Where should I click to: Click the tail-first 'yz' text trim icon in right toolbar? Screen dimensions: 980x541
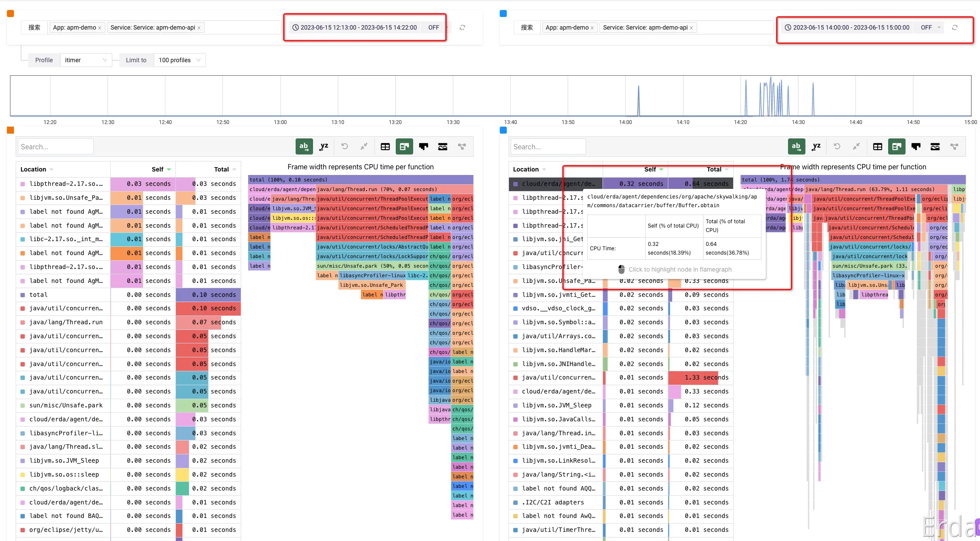[816, 147]
